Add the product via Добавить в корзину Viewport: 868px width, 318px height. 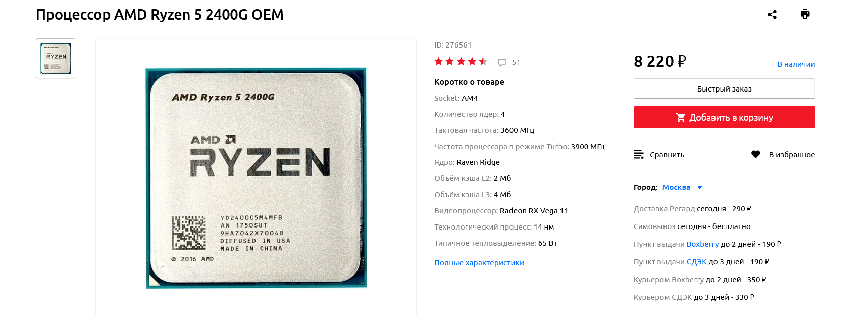click(x=724, y=117)
